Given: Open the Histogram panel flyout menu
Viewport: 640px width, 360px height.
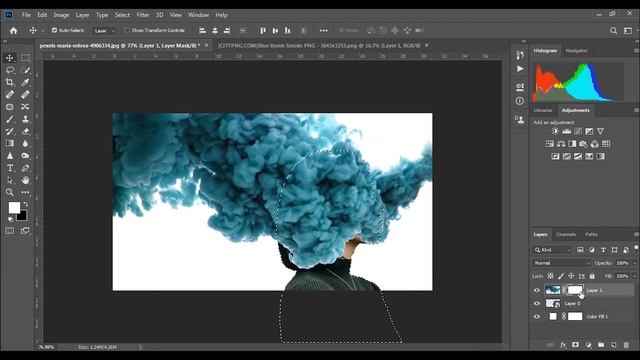Looking at the screenshot, I should click(x=636, y=51).
